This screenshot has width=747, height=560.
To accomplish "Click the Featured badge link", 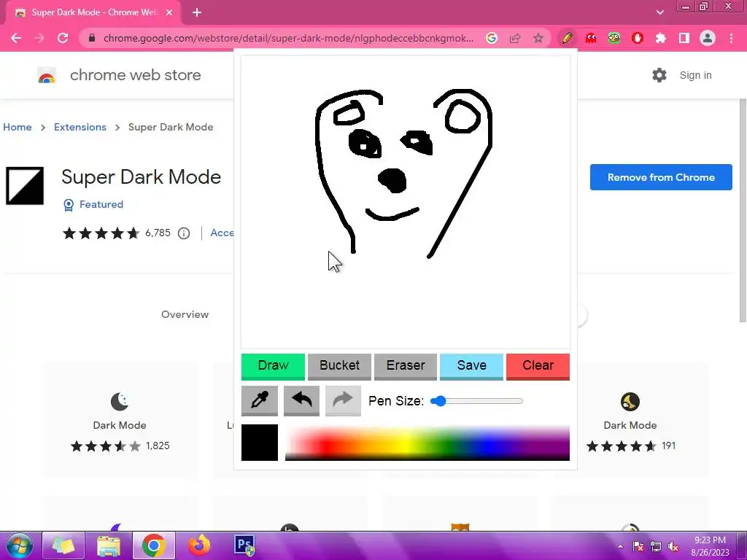I will point(93,205).
